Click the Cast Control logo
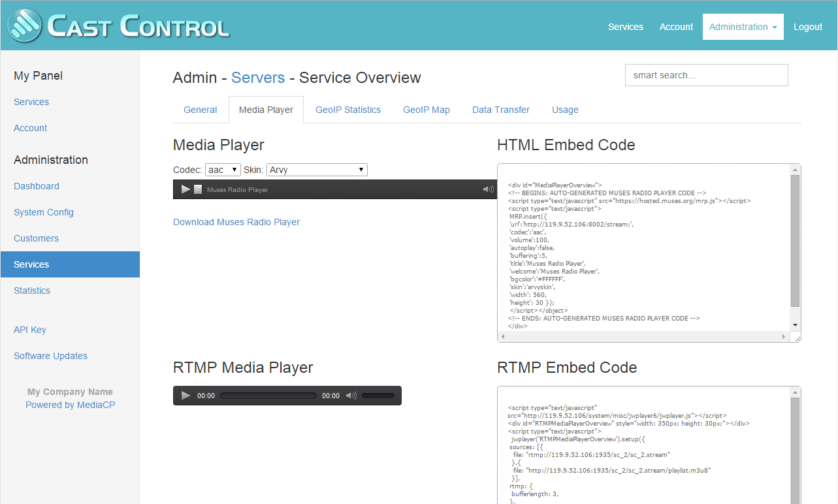838x504 pixels. [x=118, y=26]
